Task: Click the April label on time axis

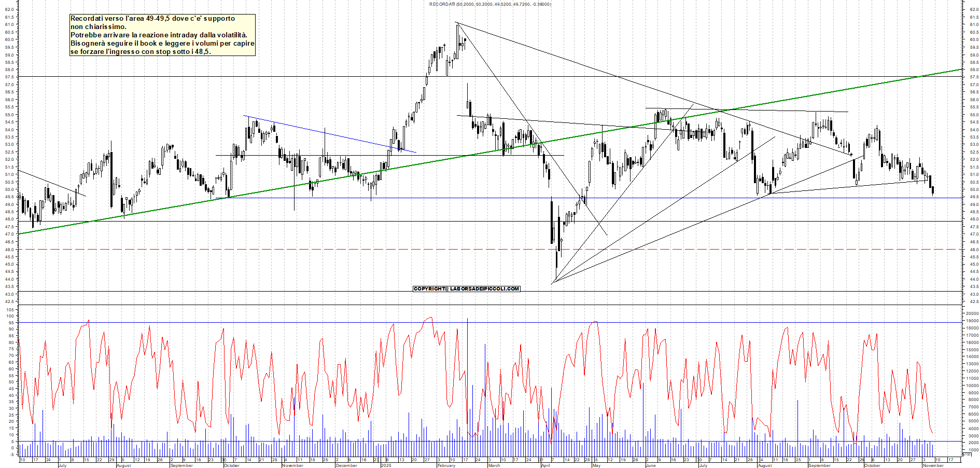Action: point(545,465)
